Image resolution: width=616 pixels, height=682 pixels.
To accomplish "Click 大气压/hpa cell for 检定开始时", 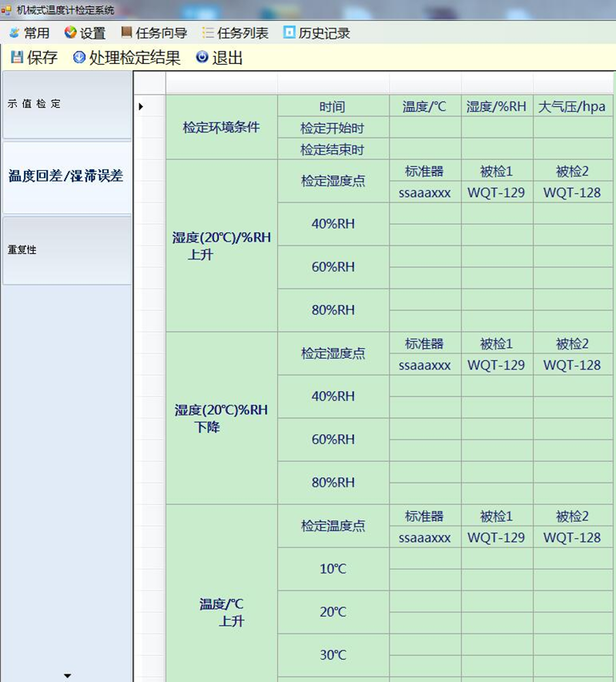I will coord(571,128).
